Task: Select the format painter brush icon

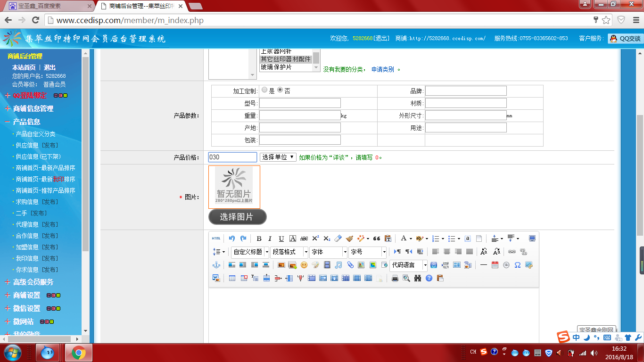Action: point(349,239)
